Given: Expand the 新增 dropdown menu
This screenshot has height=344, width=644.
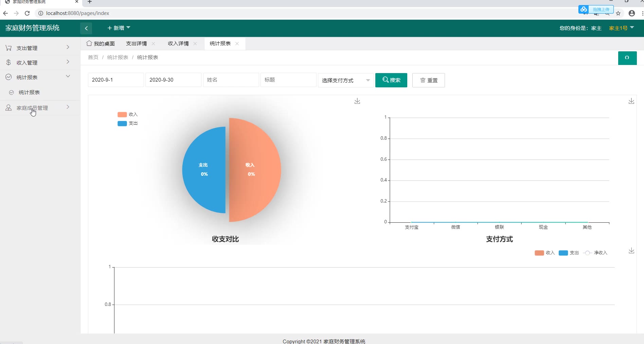Looking at the screenshot, I should pos(119,28).
